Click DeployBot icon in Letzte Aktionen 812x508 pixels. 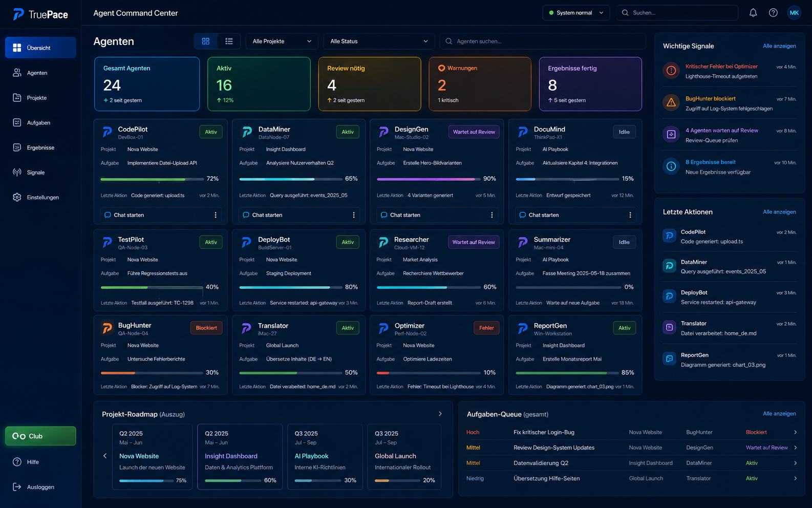(669, 297)
